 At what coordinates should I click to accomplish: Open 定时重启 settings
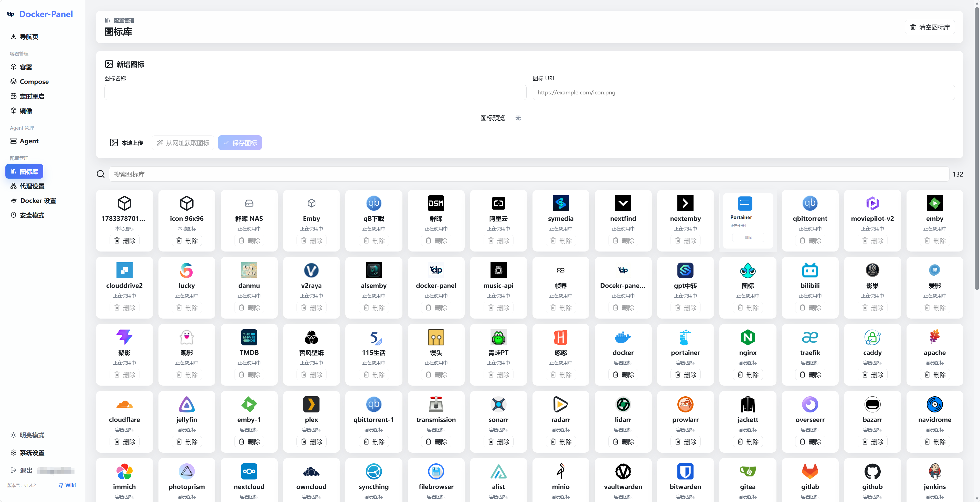[27, 96]
